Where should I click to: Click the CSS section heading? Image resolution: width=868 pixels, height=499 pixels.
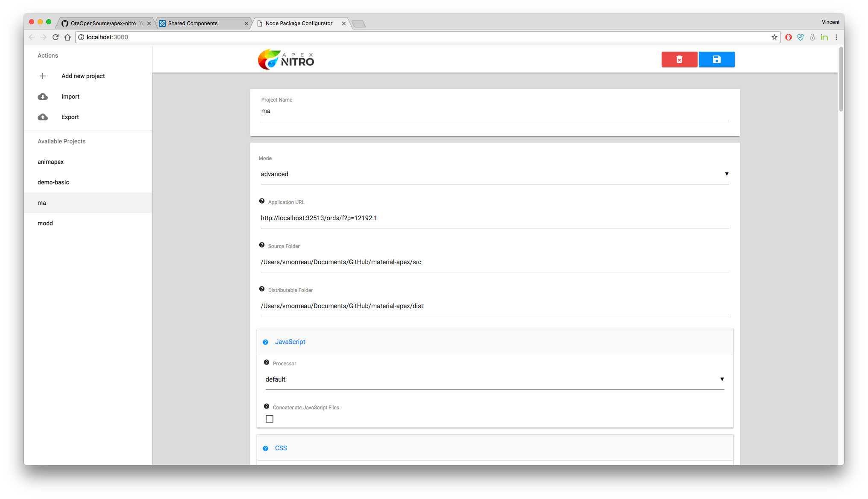[x=281, y=448]
